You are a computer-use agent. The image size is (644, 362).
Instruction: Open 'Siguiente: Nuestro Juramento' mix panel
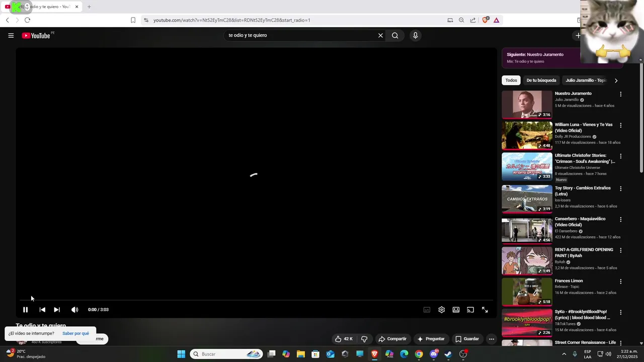coord(541,57)
